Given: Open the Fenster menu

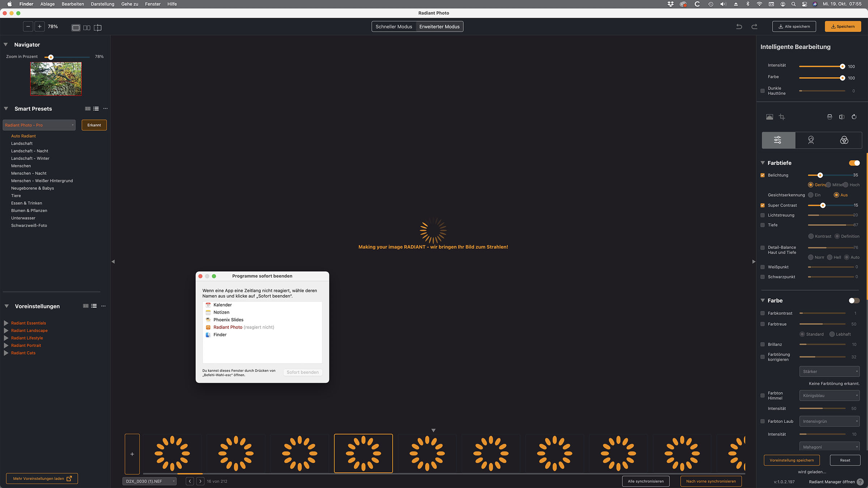Looking at the screenshot, I should 153,4.
